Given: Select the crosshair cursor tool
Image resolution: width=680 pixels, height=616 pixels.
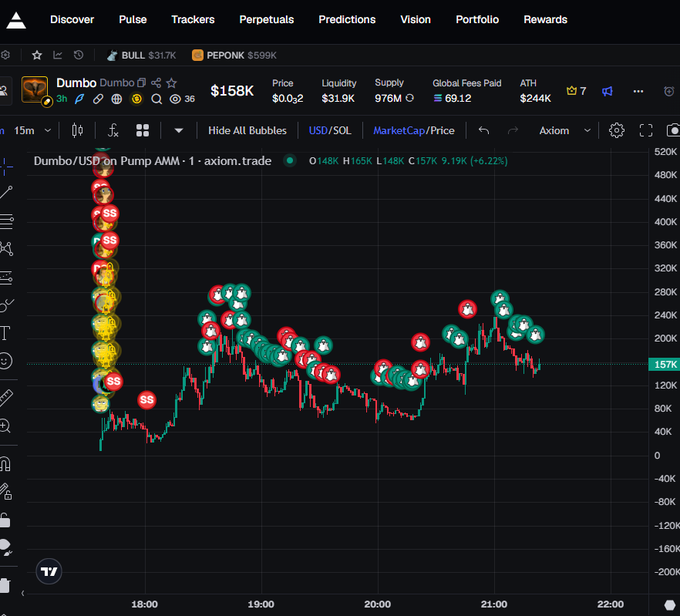Looking at the screenshot, I should click(5, 166).
